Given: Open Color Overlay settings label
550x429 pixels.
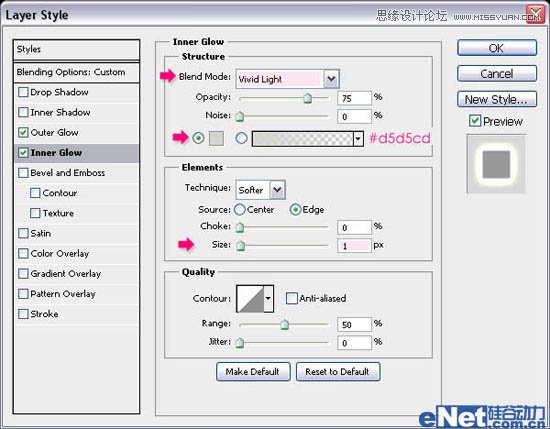Looking at the screenshot, I should coord(60,254).
